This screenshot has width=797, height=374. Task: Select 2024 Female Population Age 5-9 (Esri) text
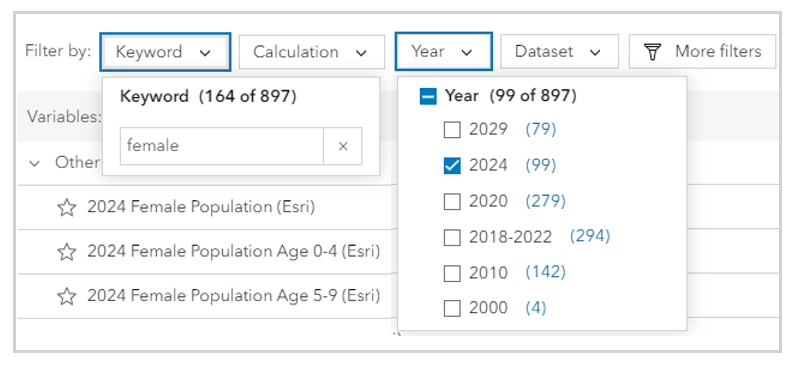click(234, 296)
